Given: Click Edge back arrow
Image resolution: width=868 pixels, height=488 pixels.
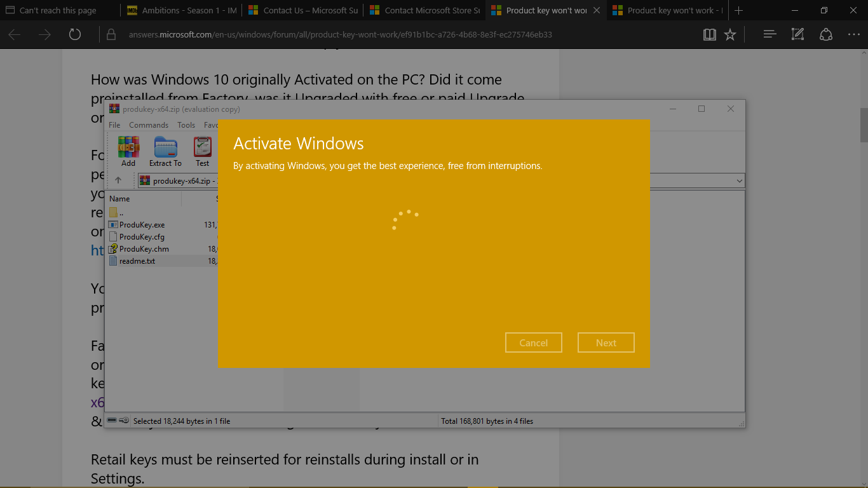Looking at the screenshot, I should click(14, 34).
